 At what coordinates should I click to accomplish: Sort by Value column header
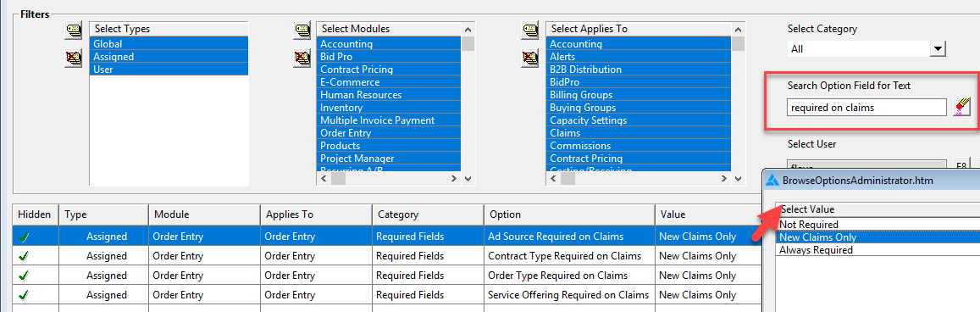coord(708,214)
